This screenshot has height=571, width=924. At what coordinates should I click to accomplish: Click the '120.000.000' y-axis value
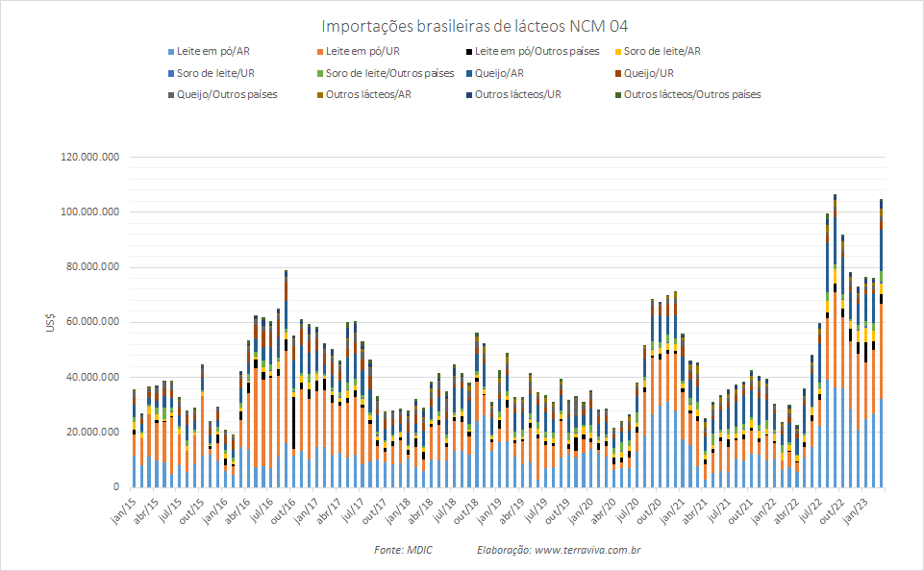click(90, 158)
